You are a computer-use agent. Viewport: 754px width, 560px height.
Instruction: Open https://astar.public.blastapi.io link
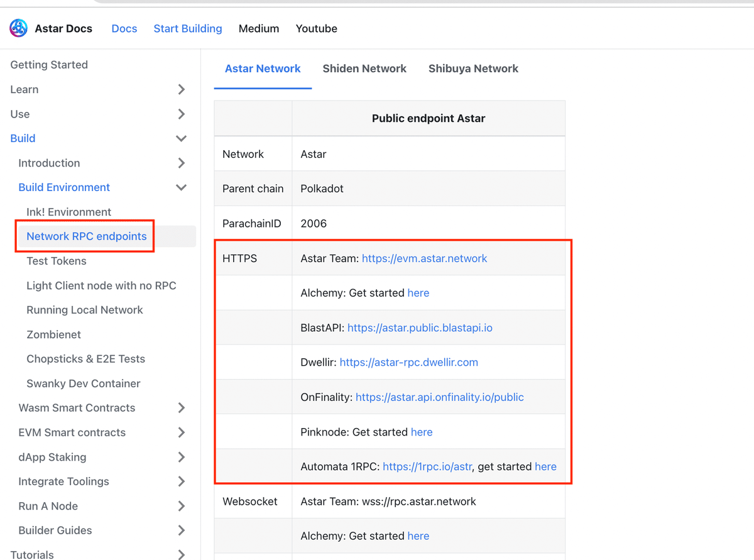(x=420, y=327)
